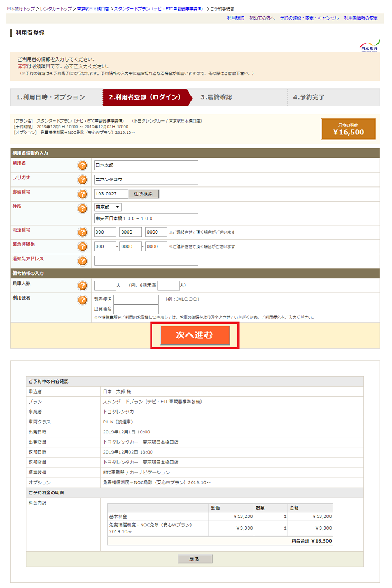Click help icon beside 通知先アドレス

coord(82,261)
